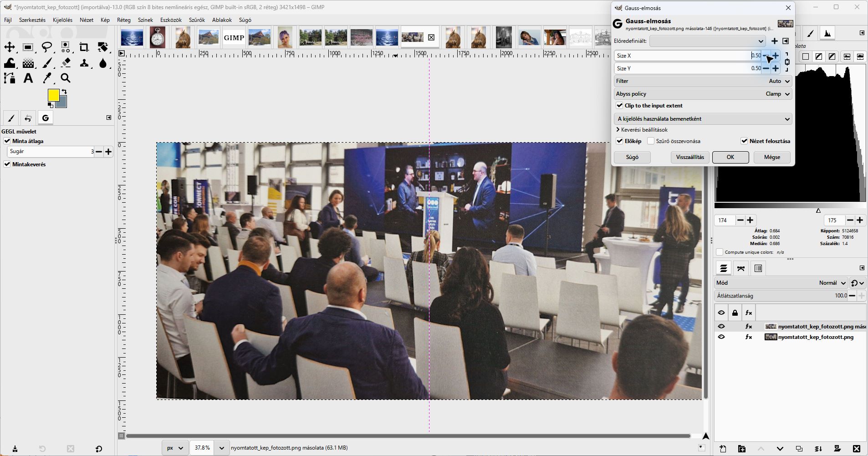Open the Színek menu
The height and width of the screenshot is (456, 868).
coord(145,20)
